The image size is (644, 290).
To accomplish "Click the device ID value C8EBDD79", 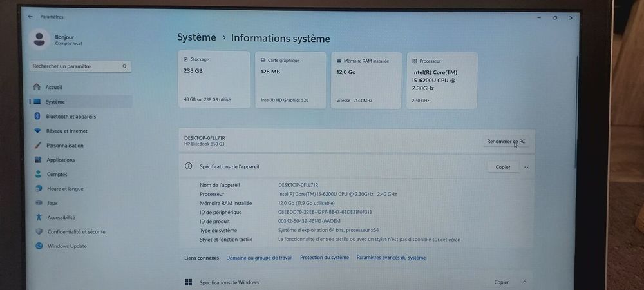I will [x=325, y=213].
